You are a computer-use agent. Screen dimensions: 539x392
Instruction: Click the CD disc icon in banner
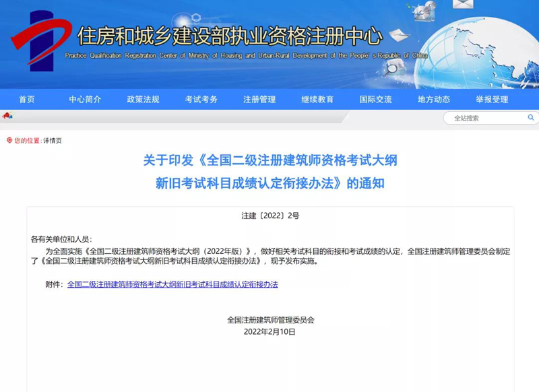[426, 11]
